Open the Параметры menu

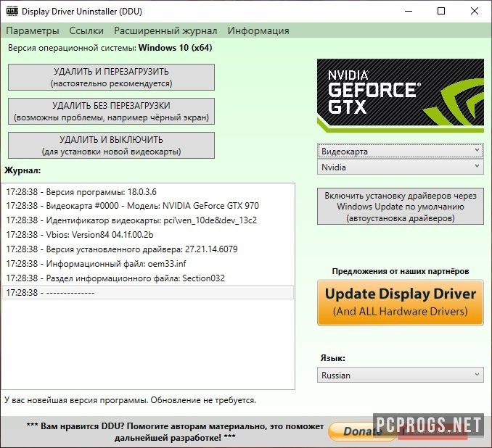pos(33,30)
